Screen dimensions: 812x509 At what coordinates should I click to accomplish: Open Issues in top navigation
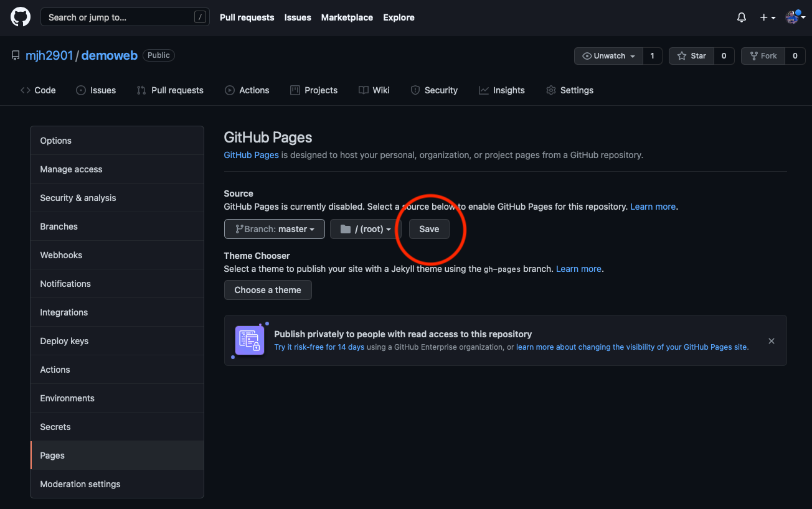coord(298,17)
